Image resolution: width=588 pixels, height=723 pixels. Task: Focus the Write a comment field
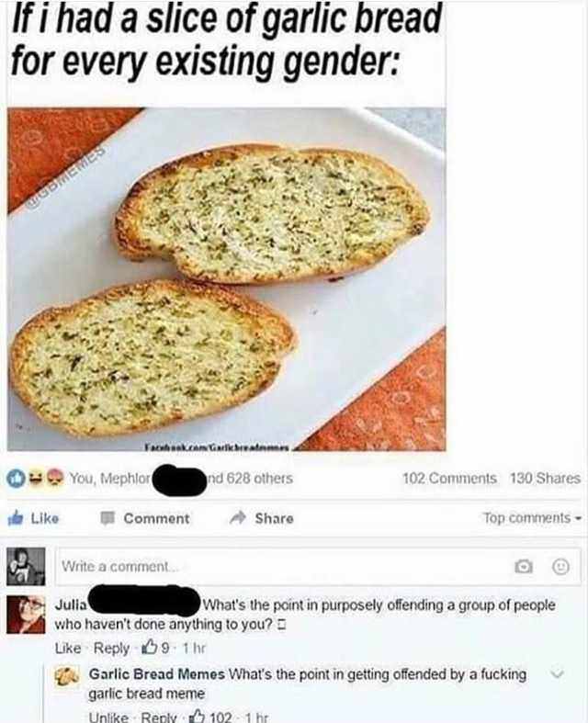[318, 566]
